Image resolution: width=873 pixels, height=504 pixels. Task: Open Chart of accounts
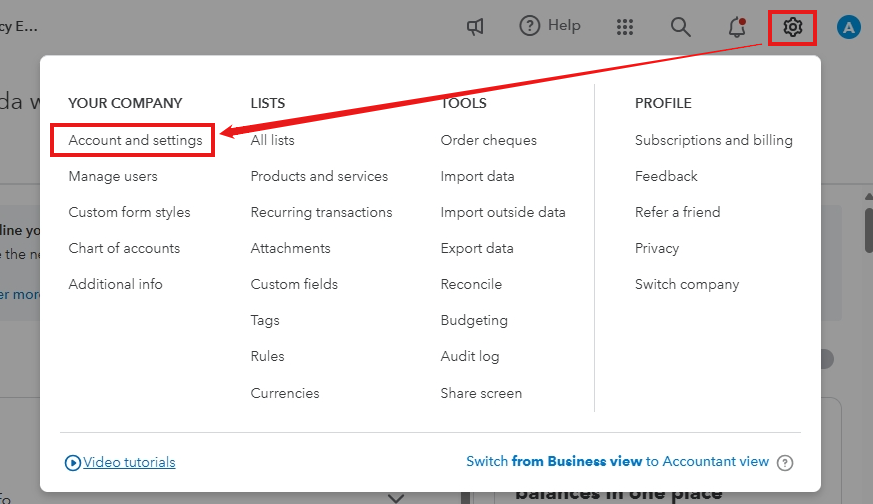pos(124,249)
